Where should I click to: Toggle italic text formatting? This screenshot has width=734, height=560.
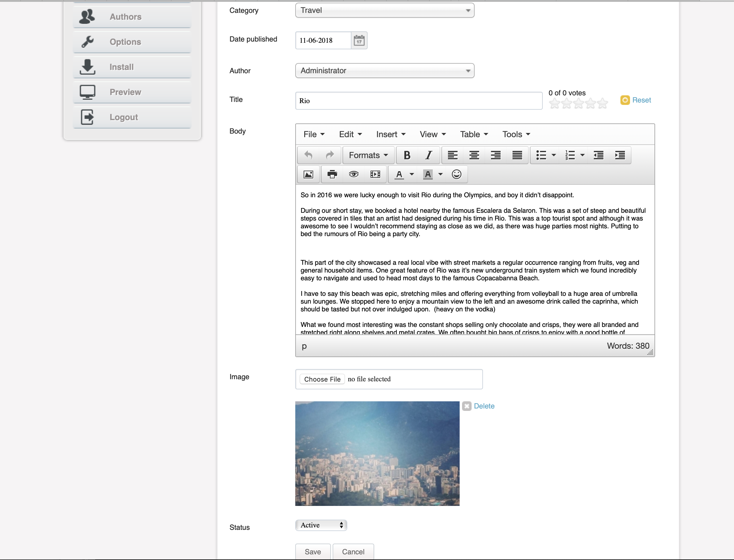[x=429, y=155]
